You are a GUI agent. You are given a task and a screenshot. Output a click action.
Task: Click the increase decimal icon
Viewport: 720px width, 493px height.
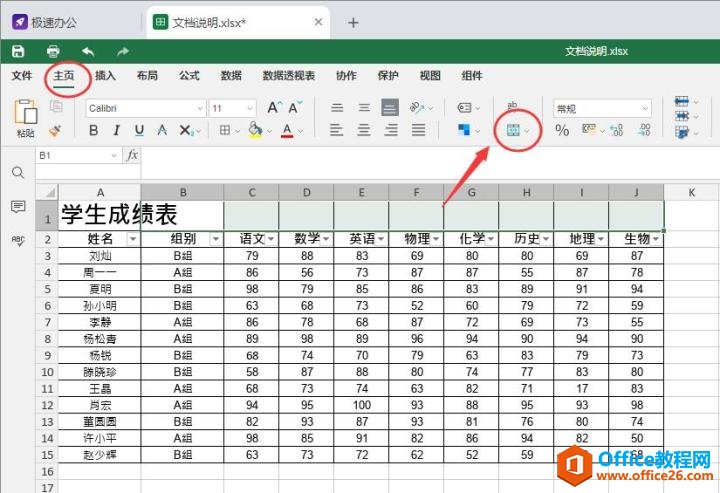pos(616,130)
